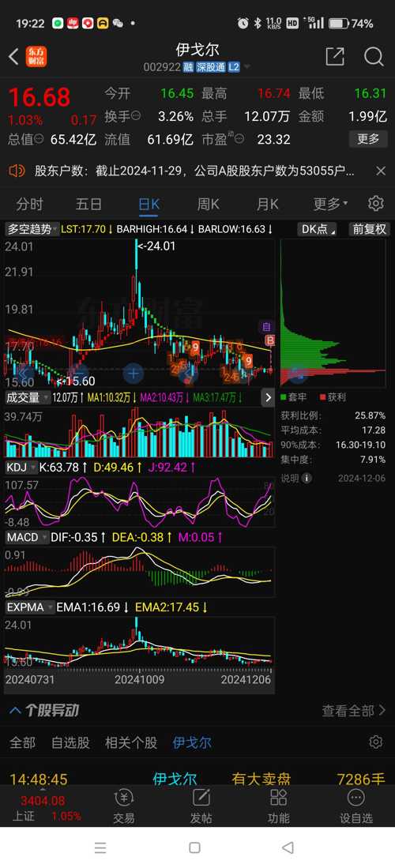Tap the back arrow icon
This screenshot has width=395, height=868.
[14, 56]
